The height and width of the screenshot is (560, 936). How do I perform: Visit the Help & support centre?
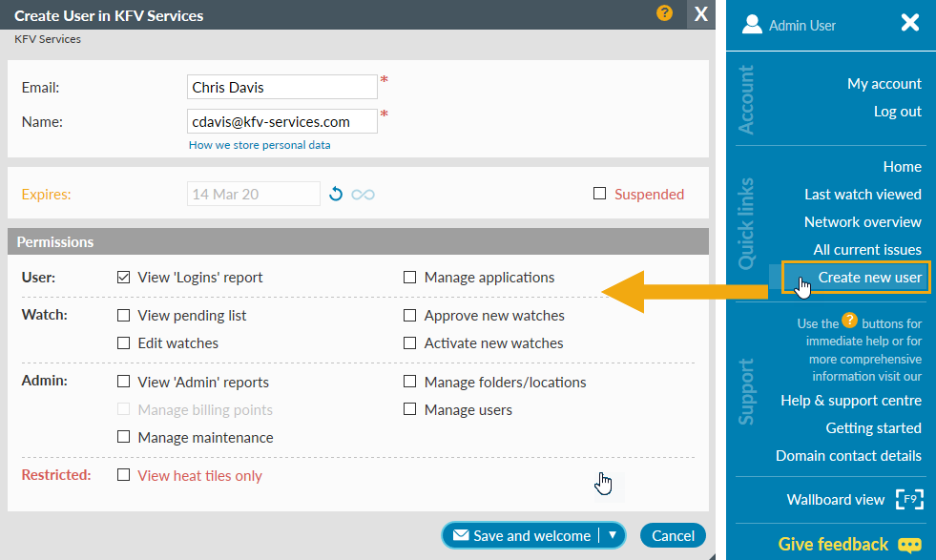point(850,400)
